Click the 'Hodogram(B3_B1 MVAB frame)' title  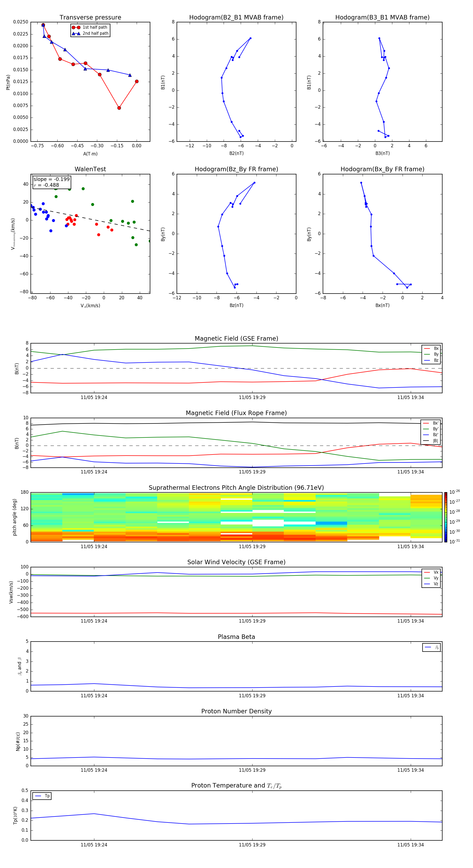382,18
